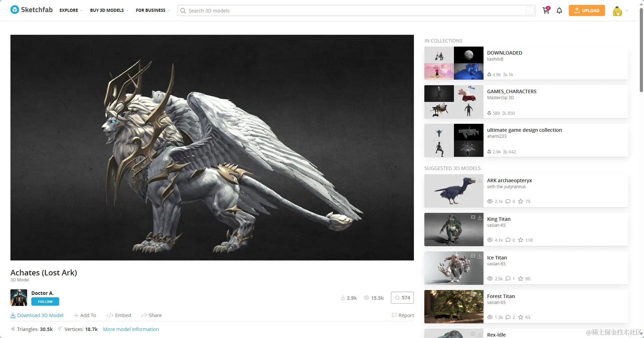Open More model information
The image size is (644, 338).
[x=131, y=329]
